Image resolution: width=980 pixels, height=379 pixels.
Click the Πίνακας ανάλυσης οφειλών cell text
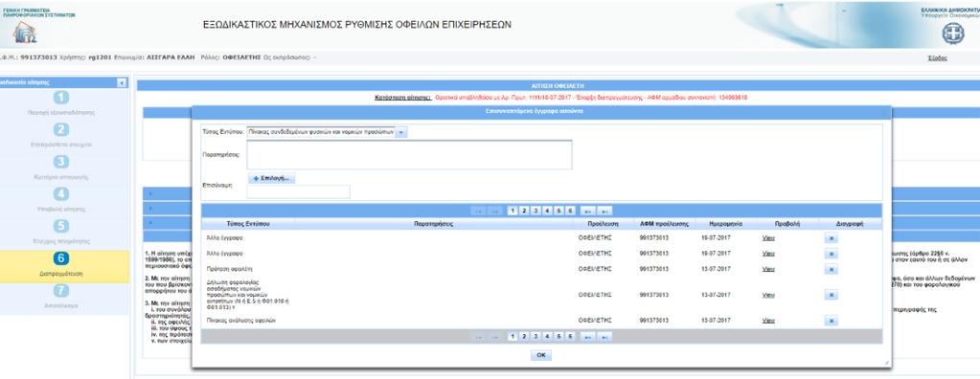(x=240, y=321)
